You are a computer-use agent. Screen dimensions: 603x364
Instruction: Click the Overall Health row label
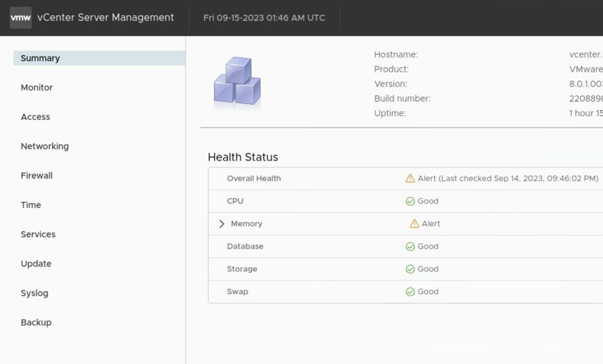(x=254, y=179)
